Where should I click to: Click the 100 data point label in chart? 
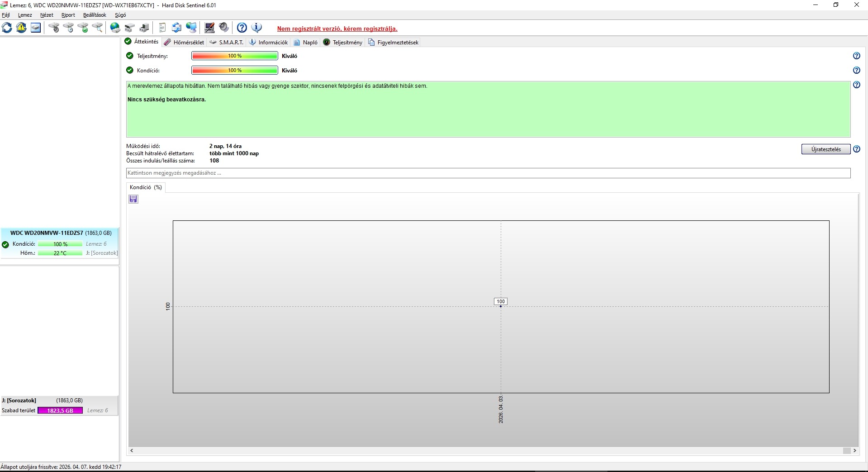(x=501, y=301)
